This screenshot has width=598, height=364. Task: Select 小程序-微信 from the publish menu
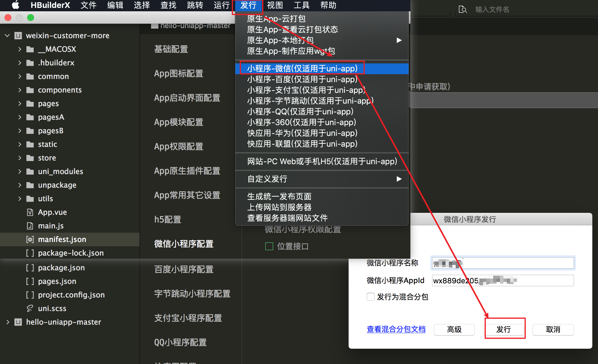pos(302,68)
